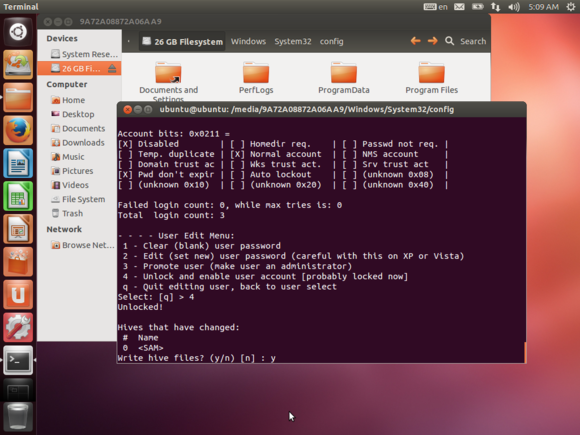
Task: Open the battery indicator menu
Action: coord(478,7)
